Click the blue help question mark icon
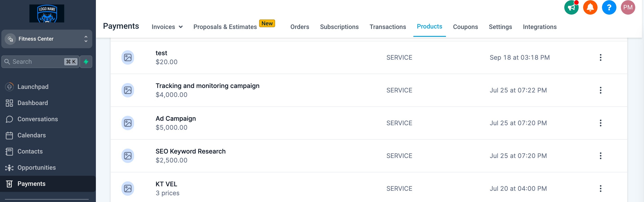 click(x=609, y=7)
